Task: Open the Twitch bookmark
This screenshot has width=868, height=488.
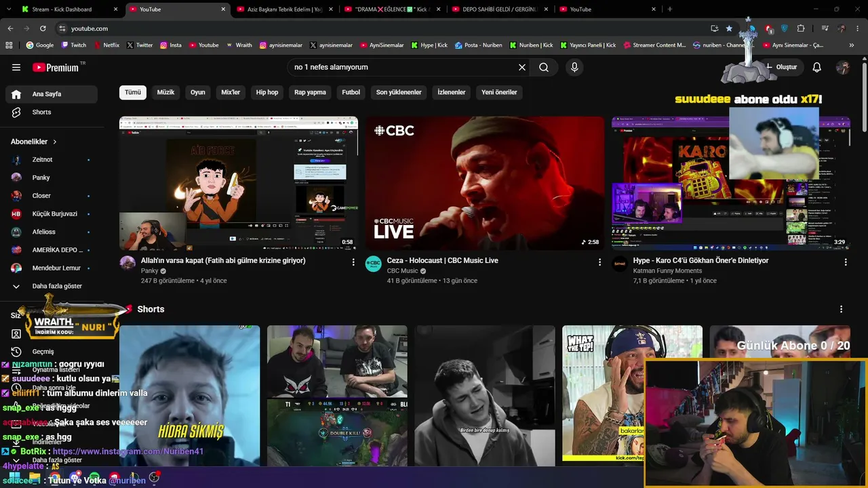Action: (73, 45)
